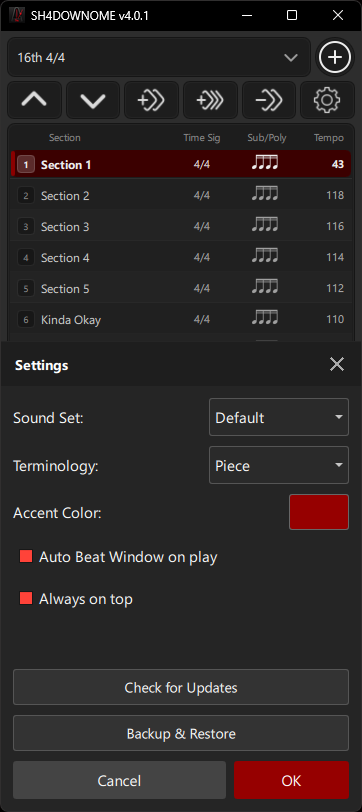This screenshot has height=812, width=362.
Task: Click the tempo value 114
Action: (x=335, y=257)
